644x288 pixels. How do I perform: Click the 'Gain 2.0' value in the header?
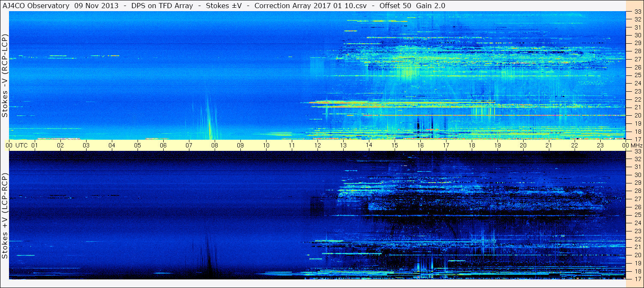tap(430, 6)
